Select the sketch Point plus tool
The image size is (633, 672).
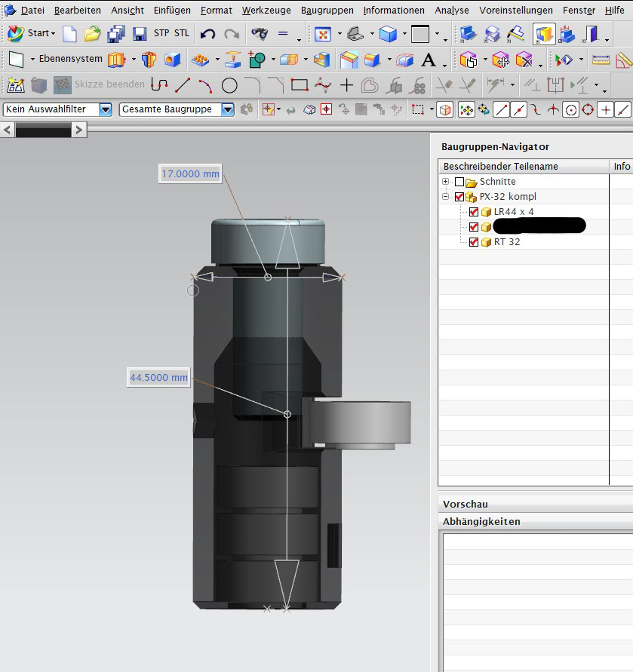point(346,85)
